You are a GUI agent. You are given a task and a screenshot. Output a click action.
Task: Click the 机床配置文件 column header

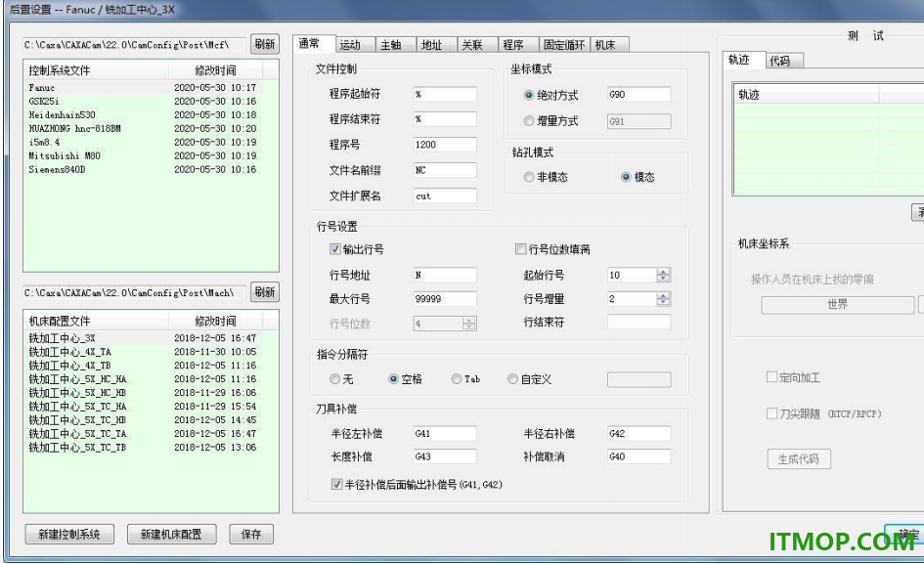(97, 322)
